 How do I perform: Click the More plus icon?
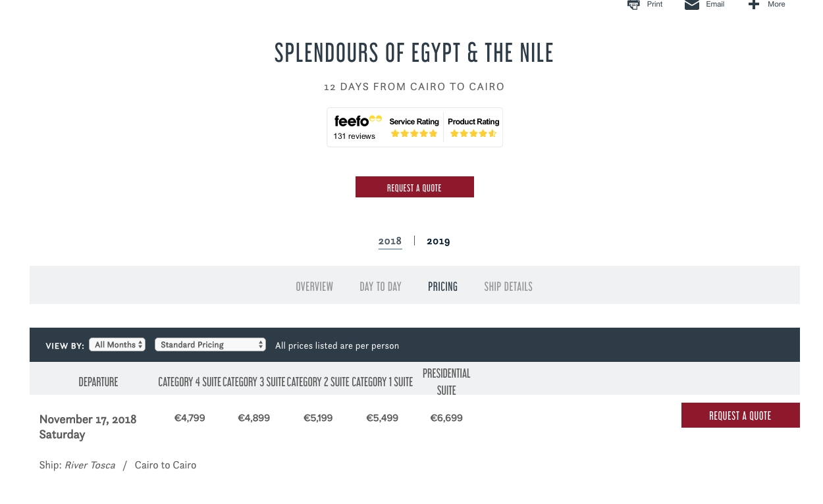click(x=754, y=5)
